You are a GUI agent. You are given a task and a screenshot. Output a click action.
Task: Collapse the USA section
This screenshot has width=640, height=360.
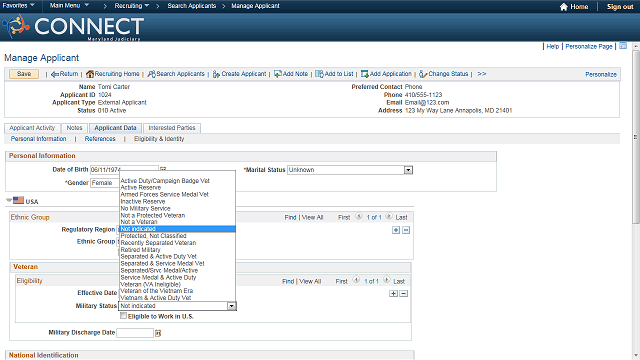click(9, 200)
